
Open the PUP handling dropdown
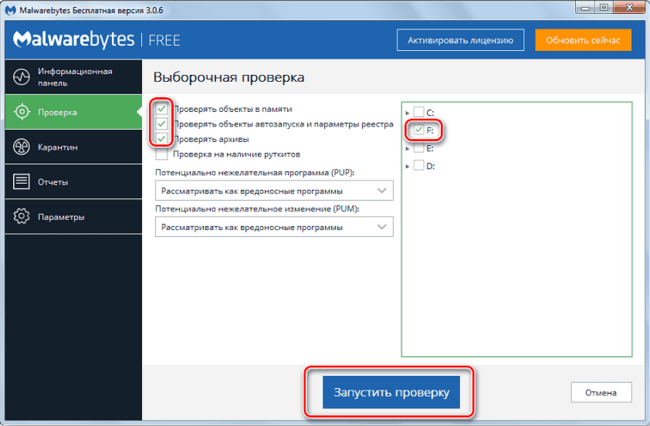pos(274,191)
